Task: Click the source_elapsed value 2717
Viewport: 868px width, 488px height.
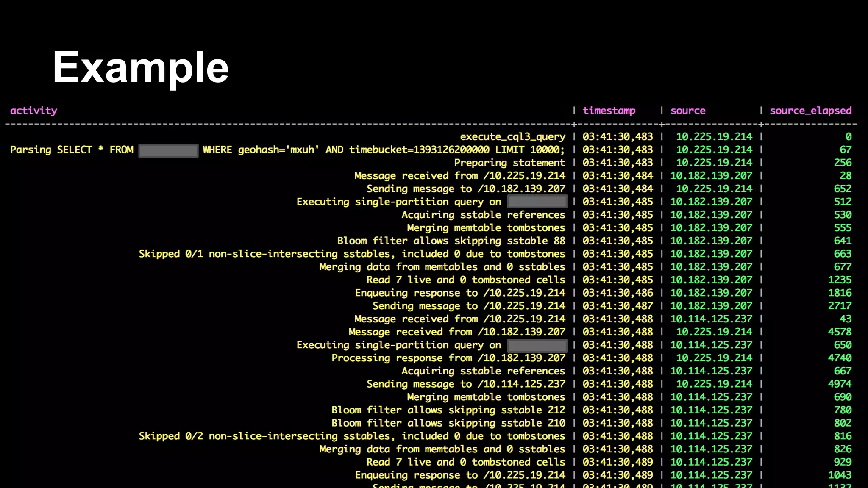Action: coord(839,306)
